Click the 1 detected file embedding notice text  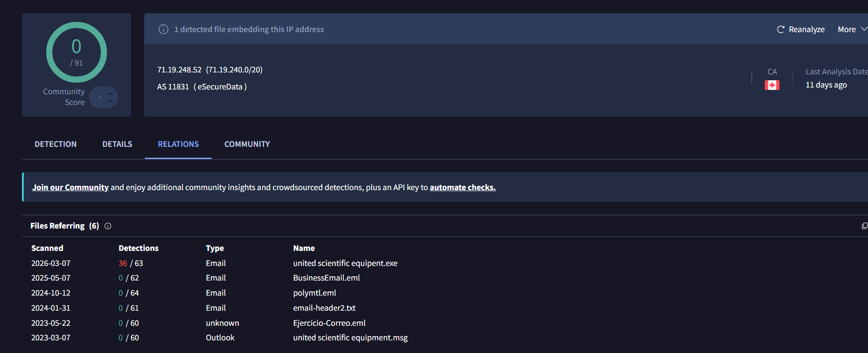click(x=249, y=29)
